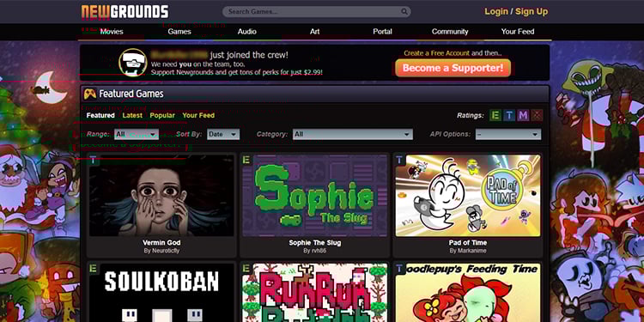Click the T badge on Feeding Time game
Viewport: 644px width, 322px height.
[x=399, y=269]
